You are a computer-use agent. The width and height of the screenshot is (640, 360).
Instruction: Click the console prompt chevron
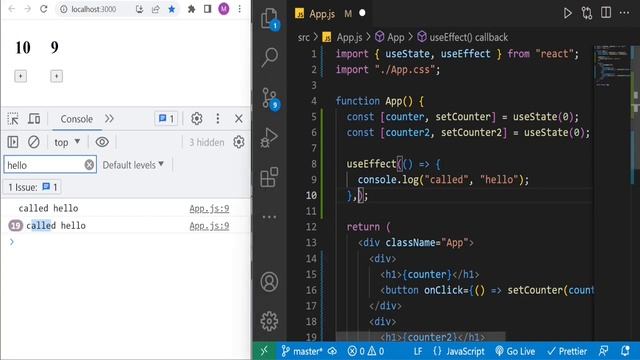[12, 242]
